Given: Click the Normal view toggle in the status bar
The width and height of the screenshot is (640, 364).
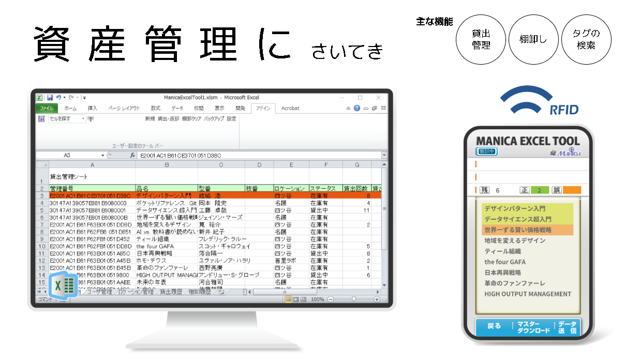Looking at the screenshot, I should coord(288,299).
